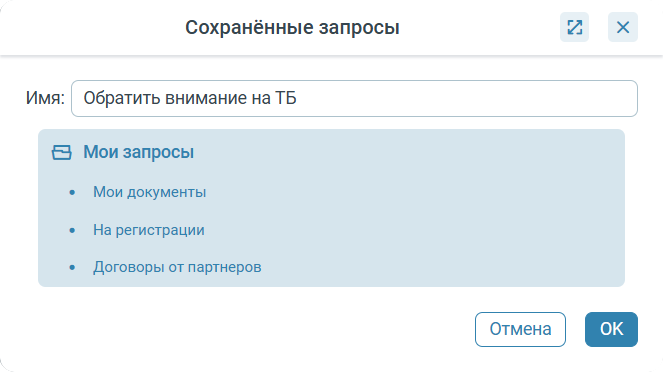Focus the Имя text input field
This screenshot has height=372, width=663.
(x=354, y=98)
